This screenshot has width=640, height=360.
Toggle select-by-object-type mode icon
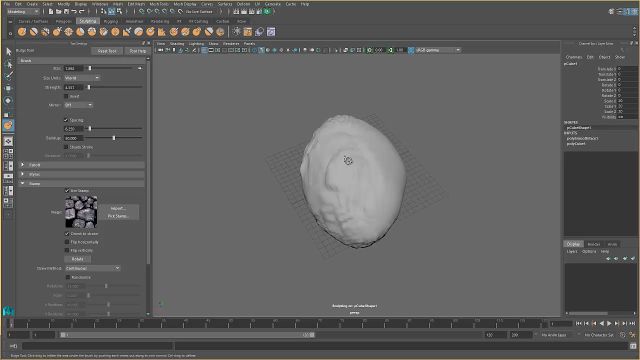(111, 11)
